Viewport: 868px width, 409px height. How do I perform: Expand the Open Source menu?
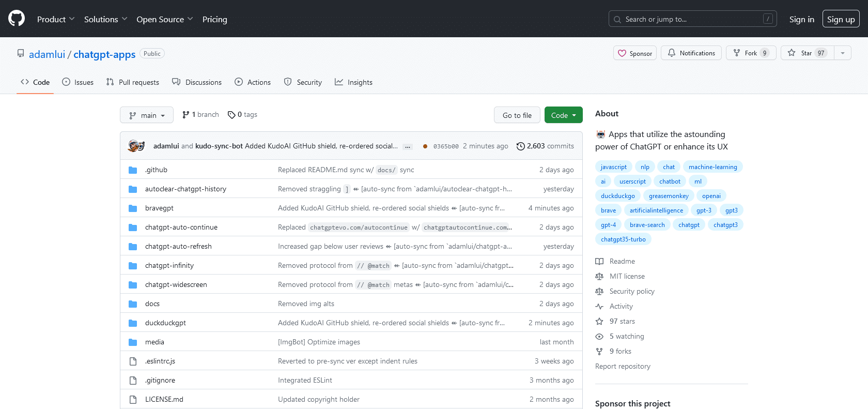point(164,19)
